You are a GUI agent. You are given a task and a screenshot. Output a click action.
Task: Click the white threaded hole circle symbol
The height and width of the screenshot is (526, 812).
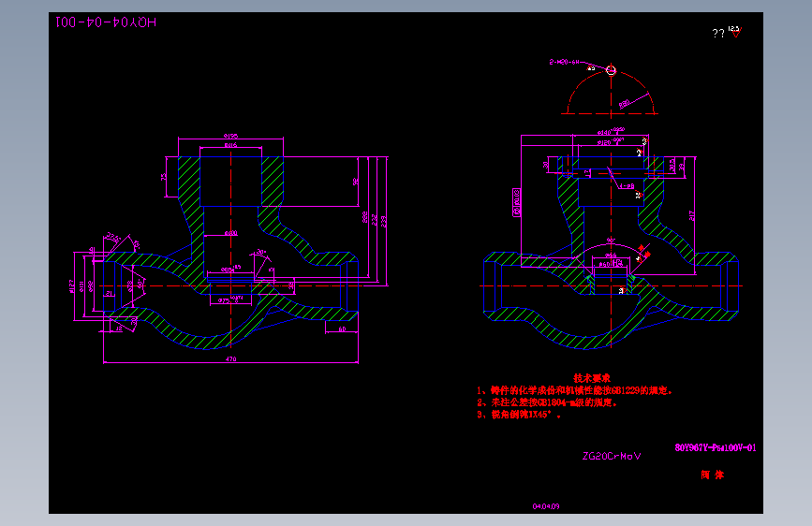pyautogui.click(x=611, y=70)
